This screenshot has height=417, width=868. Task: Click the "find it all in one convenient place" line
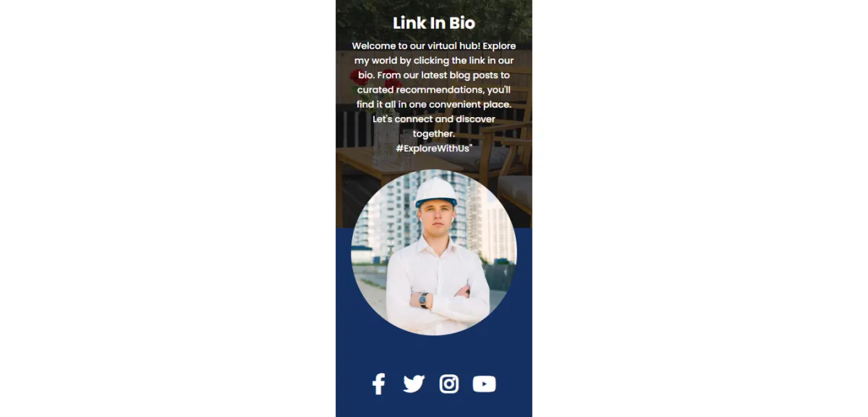tap(434, 104)
